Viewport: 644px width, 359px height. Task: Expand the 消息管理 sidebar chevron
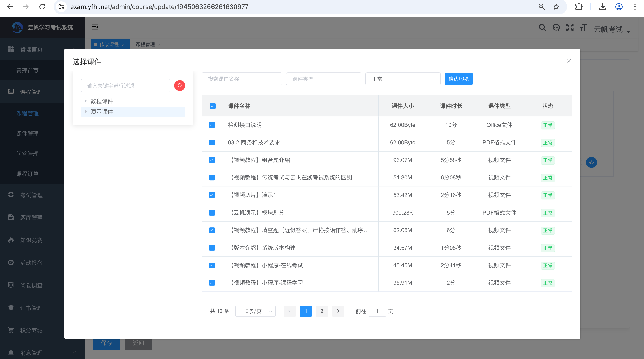tap(74, 352)
